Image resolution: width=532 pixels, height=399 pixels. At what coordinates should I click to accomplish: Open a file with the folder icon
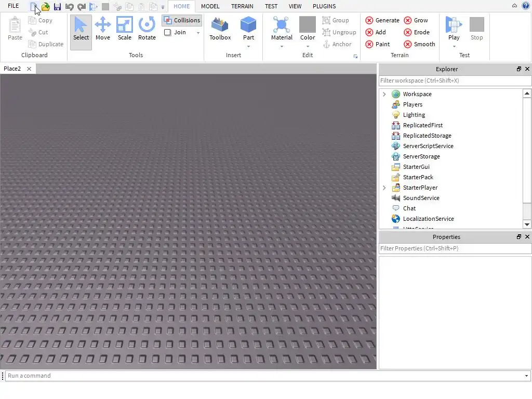click(x=46, y=6)
